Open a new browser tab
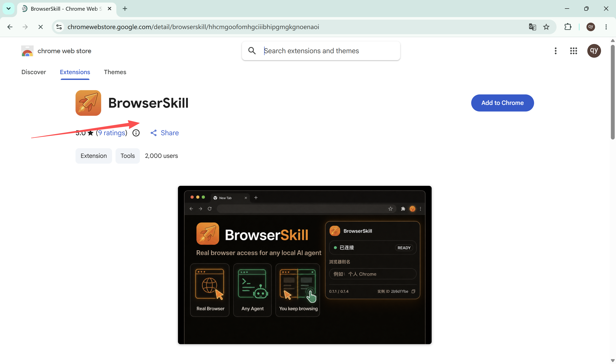Image resolution: width=616 pixels, height=364 pixels. (x=125, y=9)
